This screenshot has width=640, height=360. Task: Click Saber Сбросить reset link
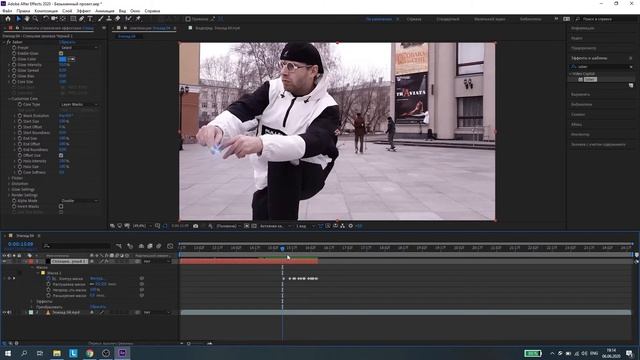67,42
